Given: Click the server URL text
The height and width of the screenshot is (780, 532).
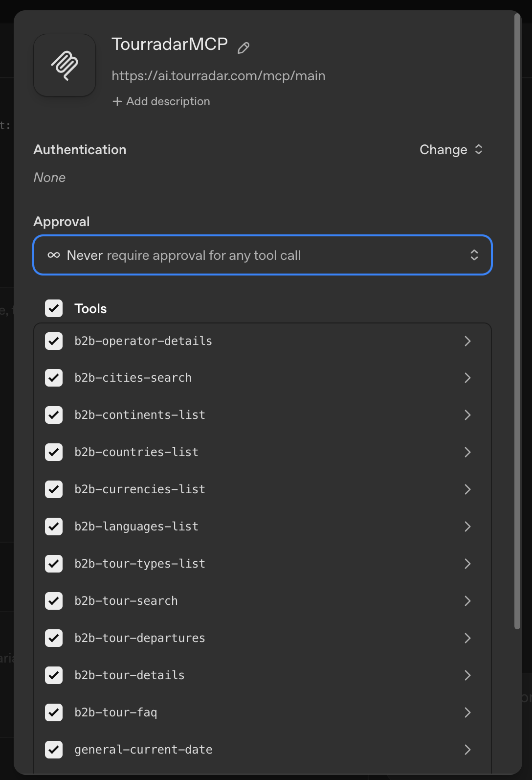Looking at the screenshot, I should pyautogui.click(x=218, y=76).
